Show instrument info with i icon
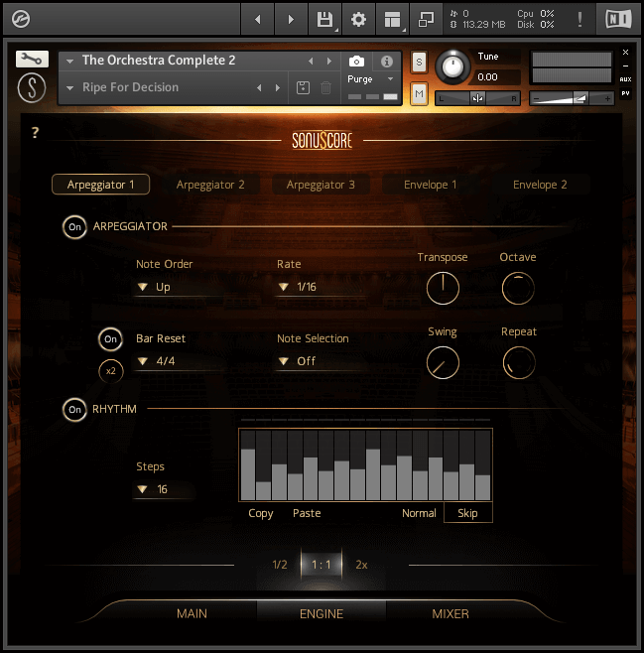 [387, 62]
